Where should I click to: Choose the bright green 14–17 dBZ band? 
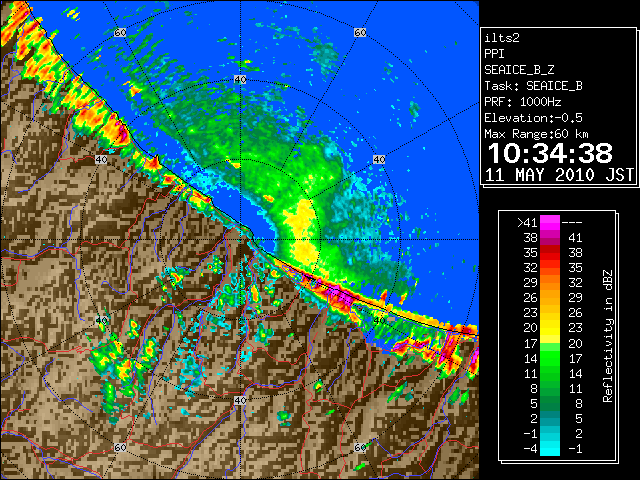550,358
